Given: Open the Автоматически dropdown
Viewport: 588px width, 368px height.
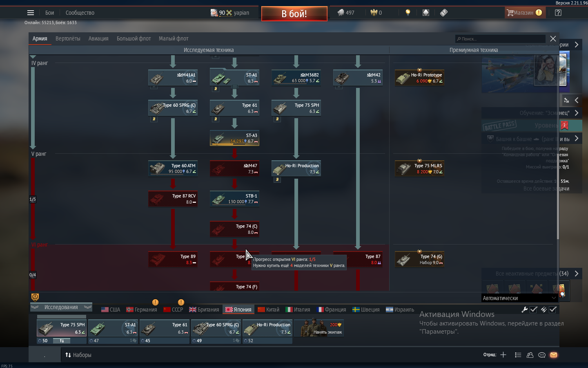Looking at the screenshot, I should tap(519, 298).
